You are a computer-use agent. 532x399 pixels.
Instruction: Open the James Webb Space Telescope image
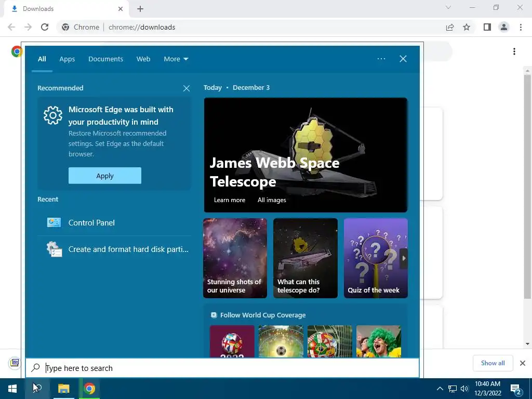point(305,155)
